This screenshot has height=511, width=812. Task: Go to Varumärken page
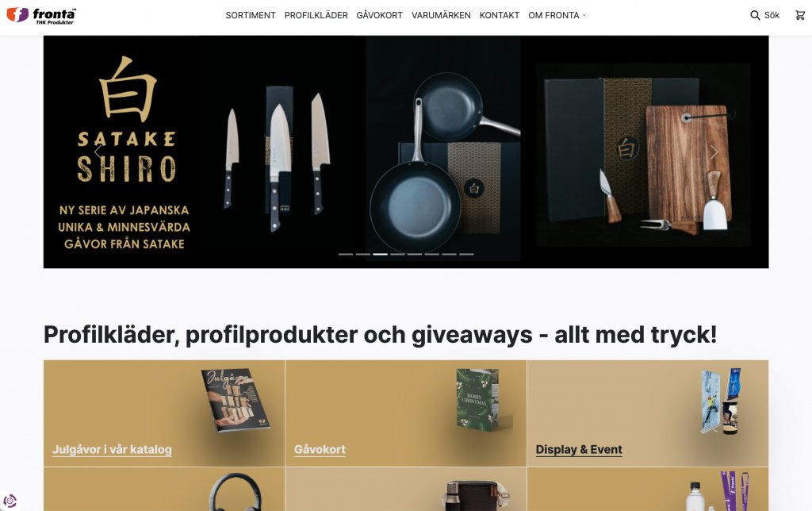tap(441, 16)
